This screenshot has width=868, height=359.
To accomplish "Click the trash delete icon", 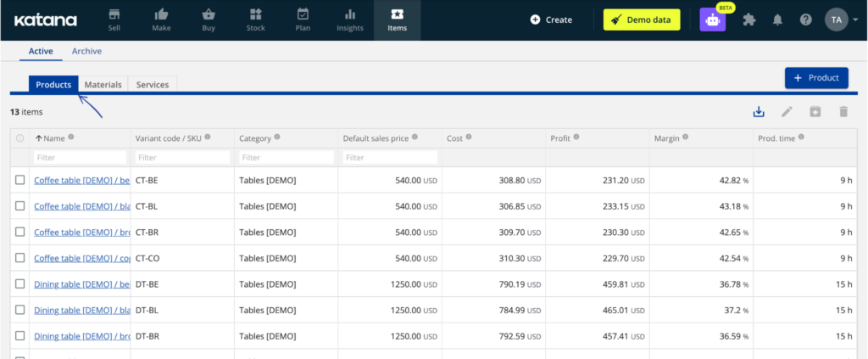I will click(843, 112).
